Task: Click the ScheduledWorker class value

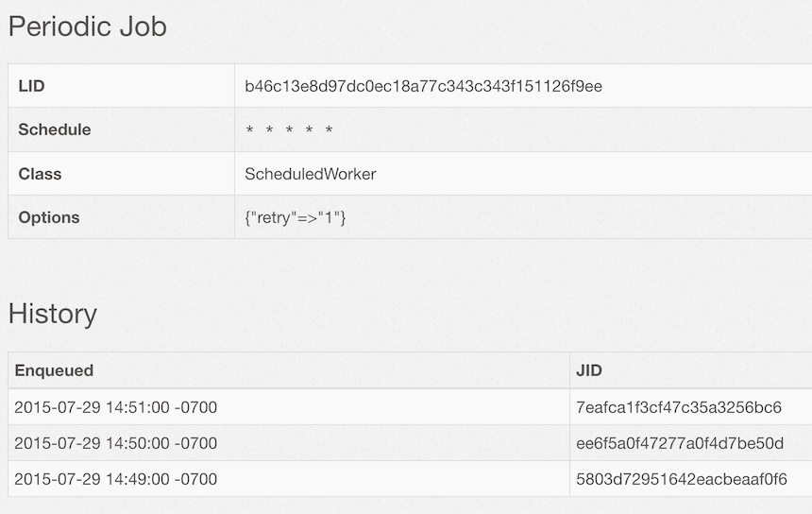Action: (x=310, y=174)
